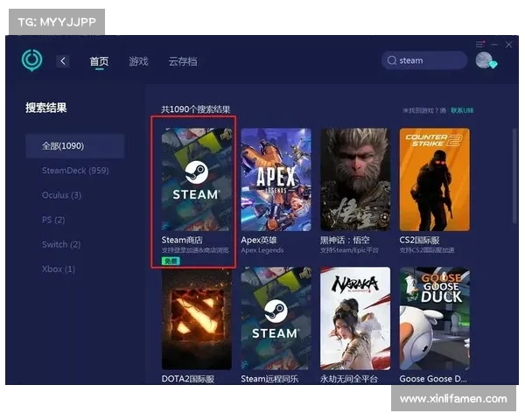Image resolution: width=525 pixels, height=420 pixels.
Task: Filter results by SteamDeck (959)
Action: (75, 171)
